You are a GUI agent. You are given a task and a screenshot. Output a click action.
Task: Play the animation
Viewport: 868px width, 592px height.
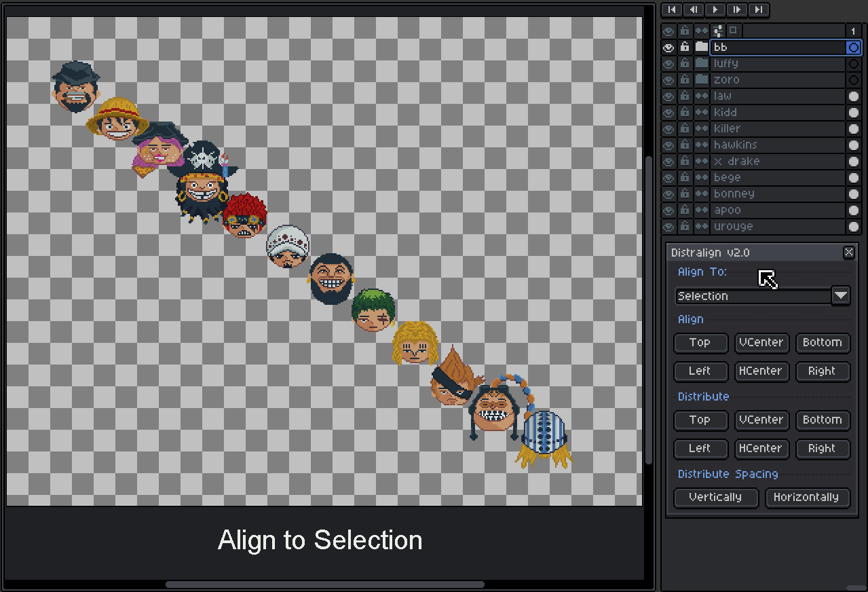pyautogui.click(x=715, y=10)
